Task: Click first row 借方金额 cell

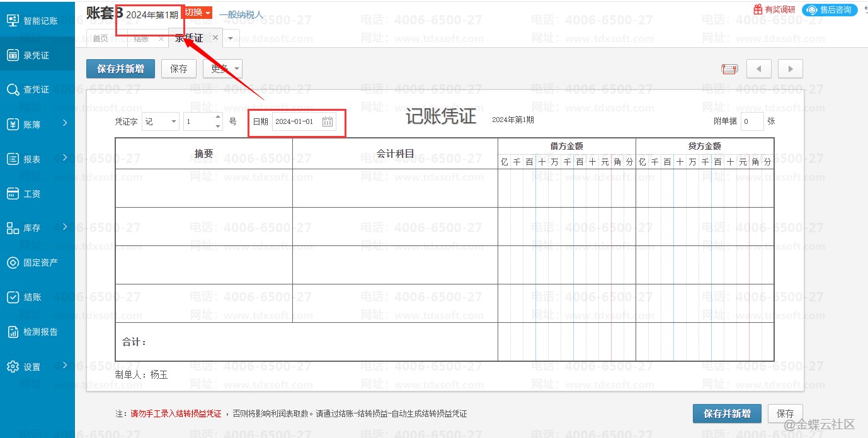Action: click(567, 188)
